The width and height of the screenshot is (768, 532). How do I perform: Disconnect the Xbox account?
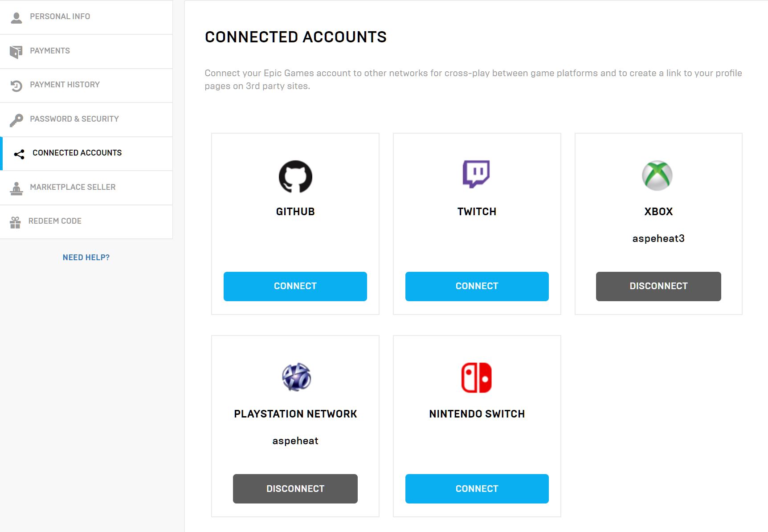[658, 286]
